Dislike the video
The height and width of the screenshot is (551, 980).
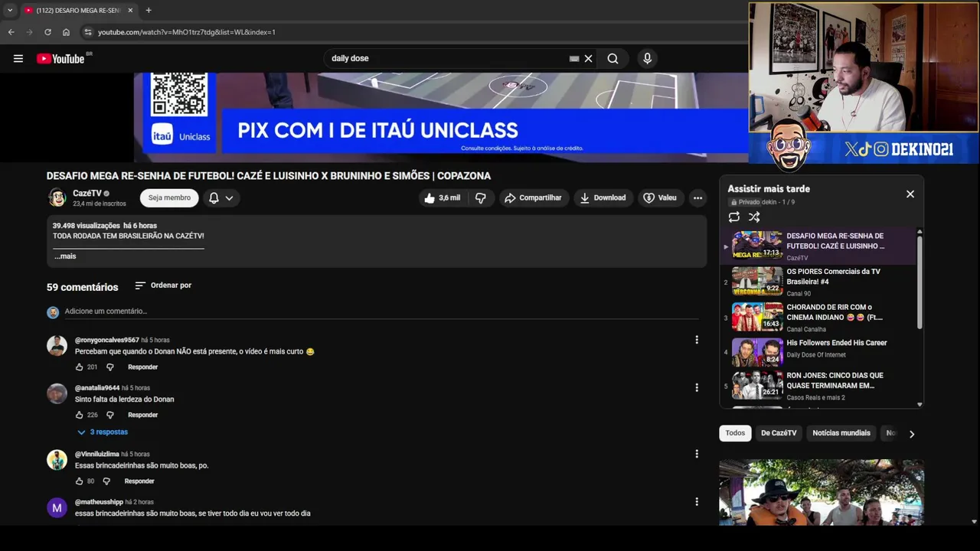[x=481, y=198]
